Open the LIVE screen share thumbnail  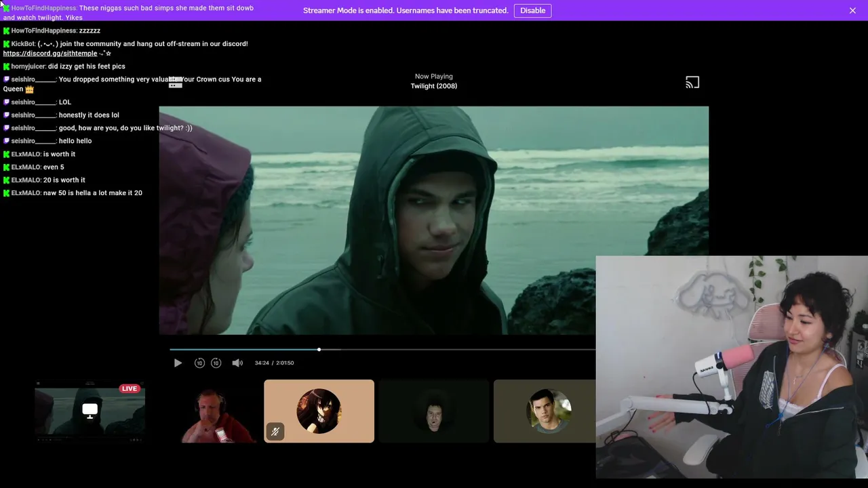[x=90, y=412]
